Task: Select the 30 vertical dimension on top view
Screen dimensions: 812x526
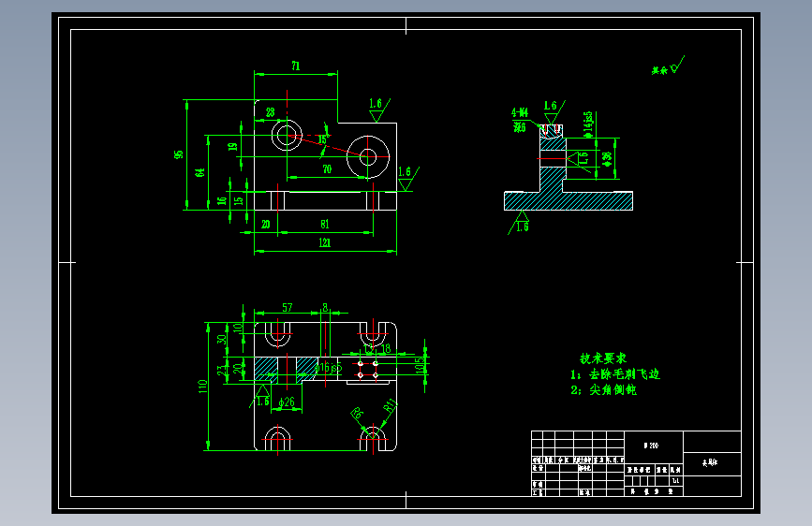Action: [222, 339]
